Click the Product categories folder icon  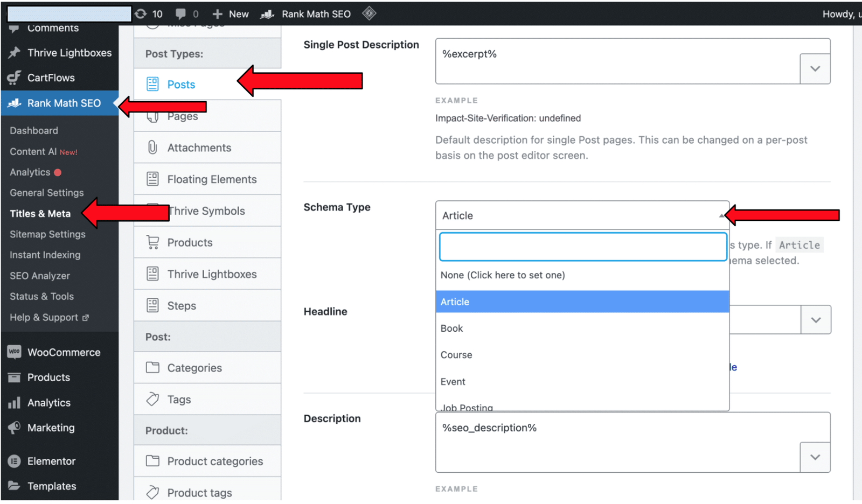coord(152,461)
